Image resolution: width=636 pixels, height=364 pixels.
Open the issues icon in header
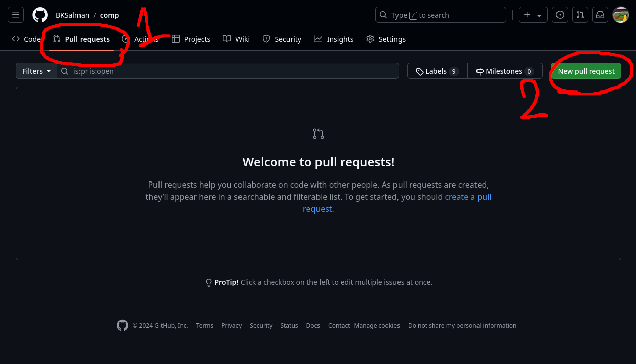click(x=560, y=15)
